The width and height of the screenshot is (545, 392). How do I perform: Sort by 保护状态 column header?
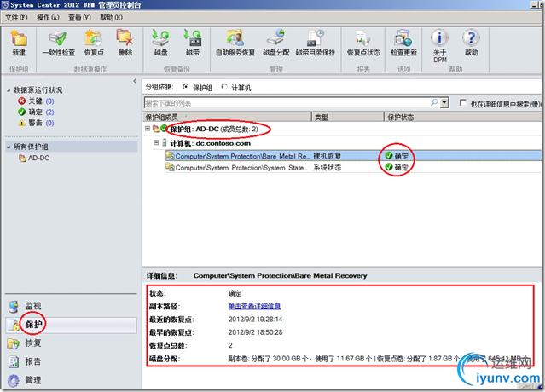463,117
